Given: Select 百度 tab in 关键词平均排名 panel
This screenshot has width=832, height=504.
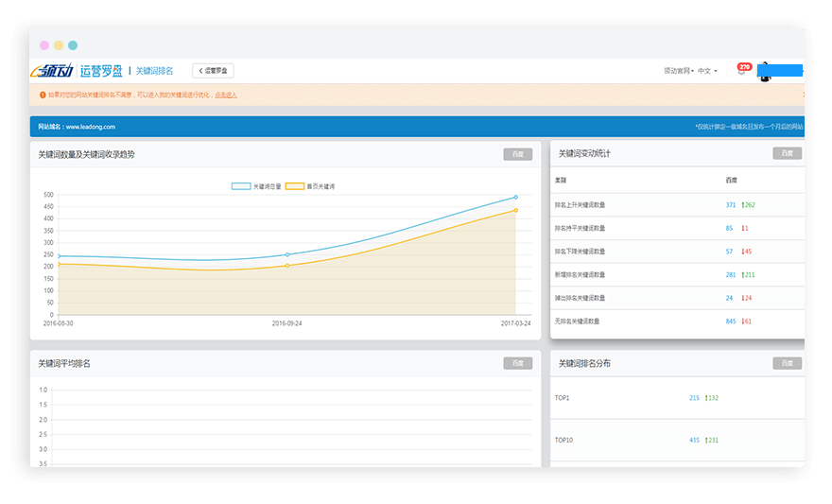Looking at the screenshot, I should coord(517,363).
